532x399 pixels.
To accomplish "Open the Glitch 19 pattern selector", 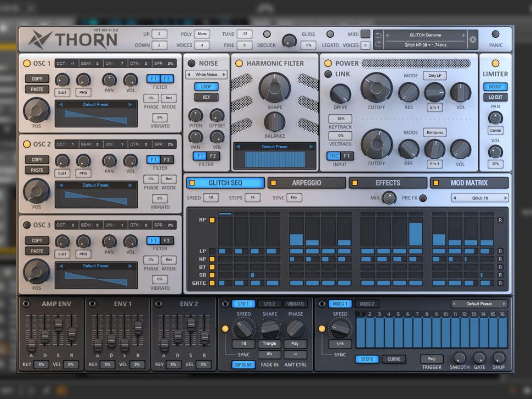I will (479, 198).
